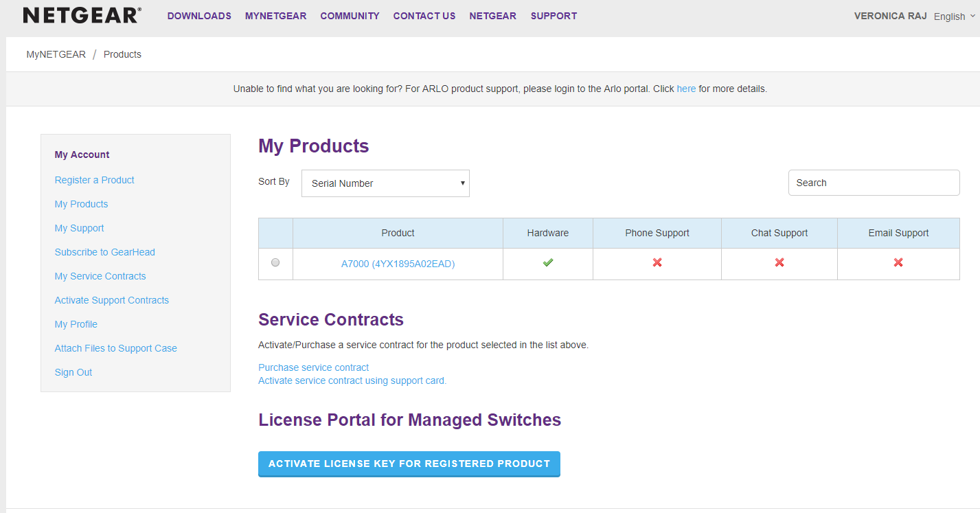Open the SUPPORT menu
Screen dimensions: 980x513
pos(554,16)
